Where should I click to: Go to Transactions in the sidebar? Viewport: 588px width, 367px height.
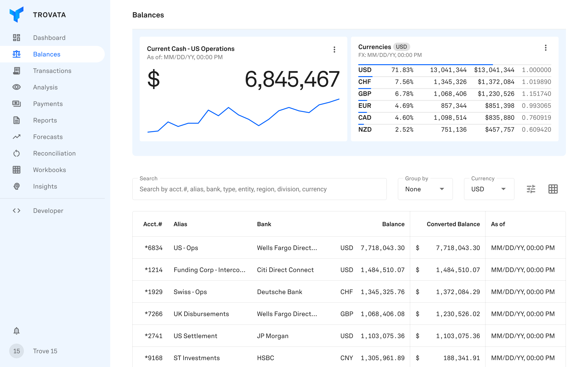point(52,71)
